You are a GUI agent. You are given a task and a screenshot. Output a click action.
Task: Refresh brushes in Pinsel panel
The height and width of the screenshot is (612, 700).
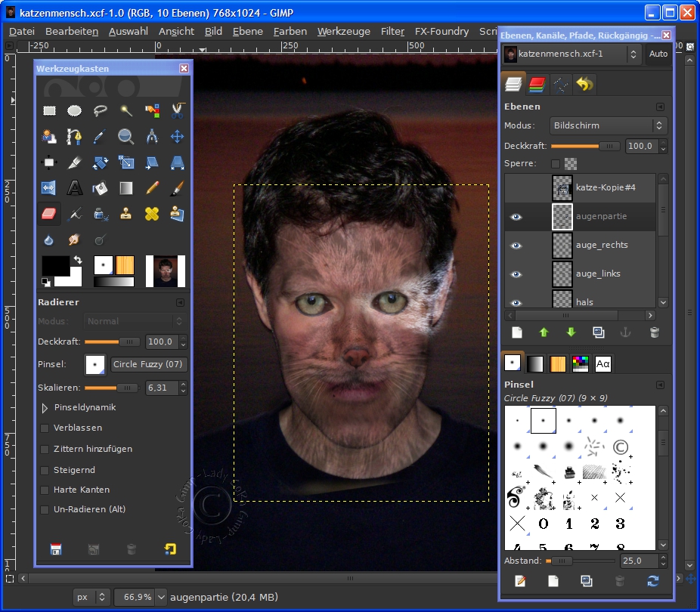(653, 581)
